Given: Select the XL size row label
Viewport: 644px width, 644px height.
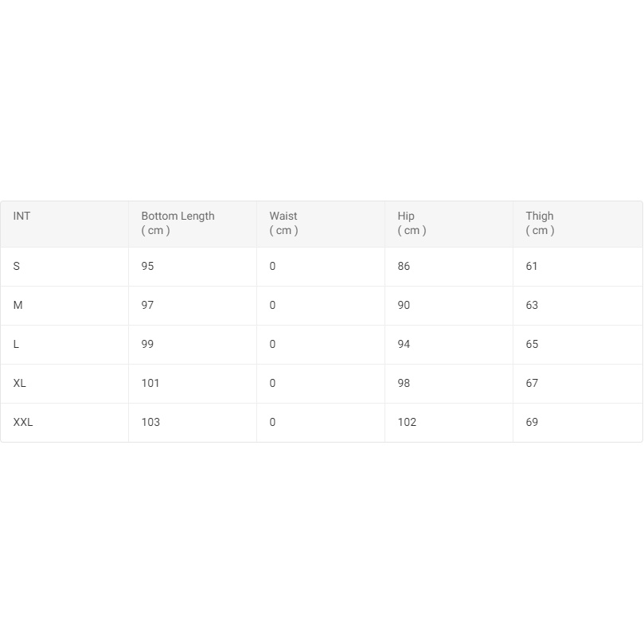Looking at the screenshot, I should [x=20, y=384].
